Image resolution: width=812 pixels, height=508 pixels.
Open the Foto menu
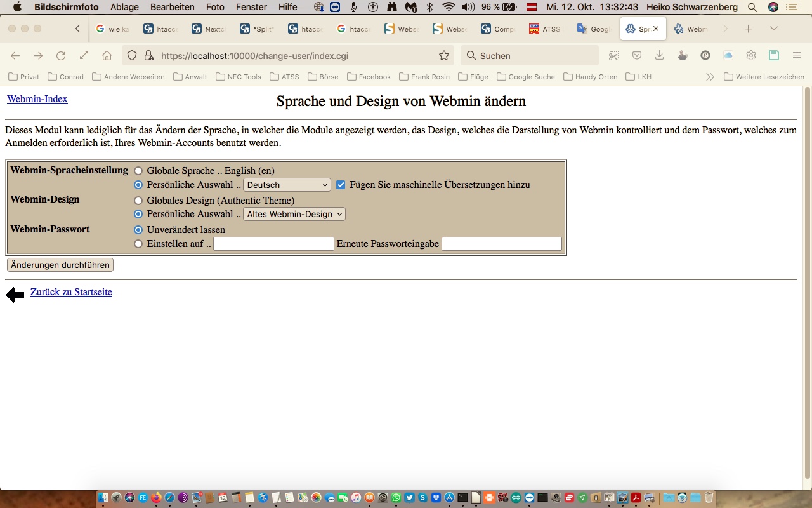pos(215,8)
